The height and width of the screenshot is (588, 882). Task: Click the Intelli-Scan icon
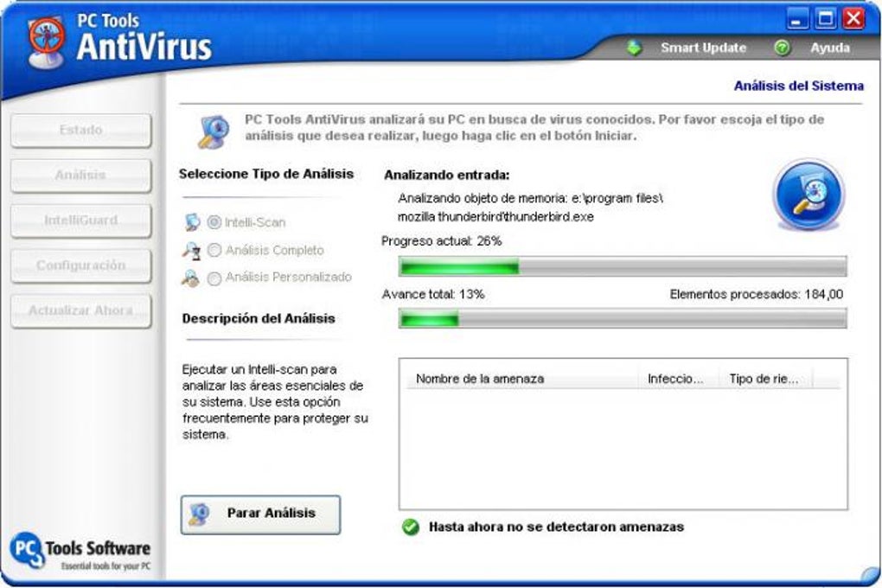tap(192, 222)
